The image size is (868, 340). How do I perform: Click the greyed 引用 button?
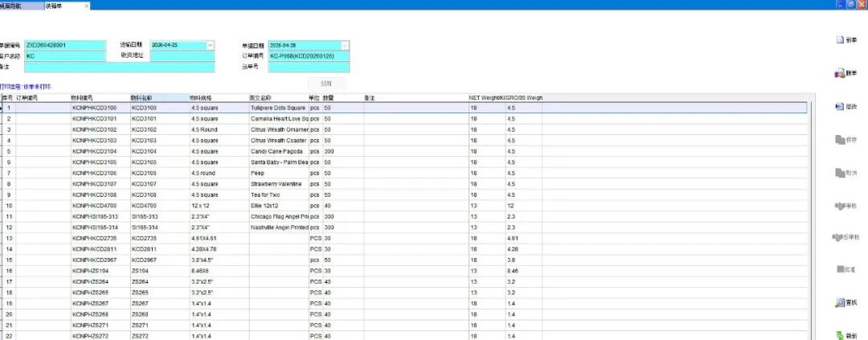[x=326, y=84]
